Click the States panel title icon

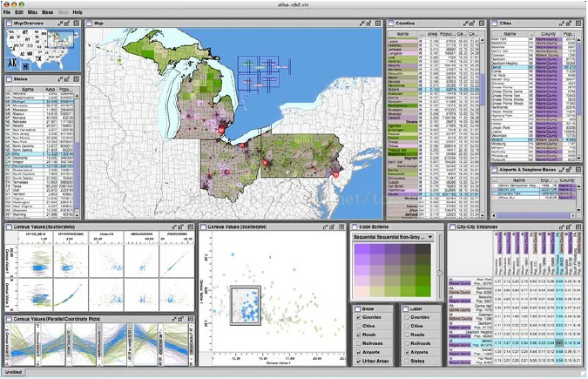[8, 78]
